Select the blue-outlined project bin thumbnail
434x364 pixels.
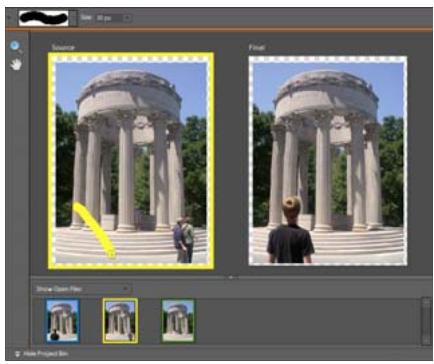(x=62, y=321)
